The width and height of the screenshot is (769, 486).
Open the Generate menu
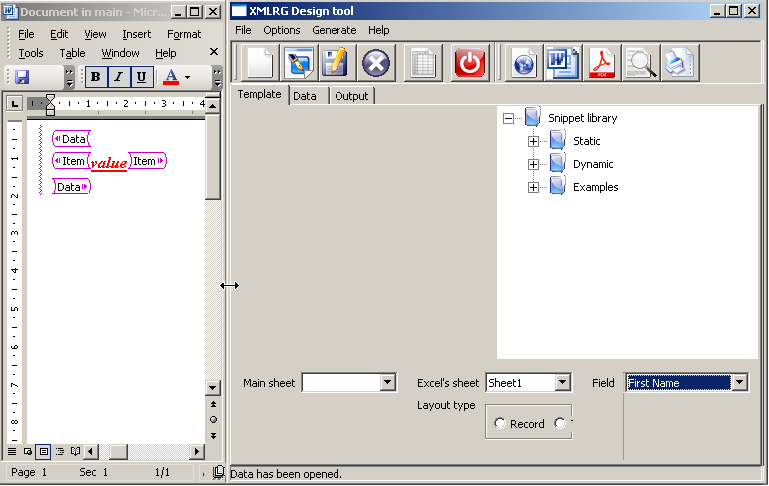pyautogui.click(x=334, y=30)
